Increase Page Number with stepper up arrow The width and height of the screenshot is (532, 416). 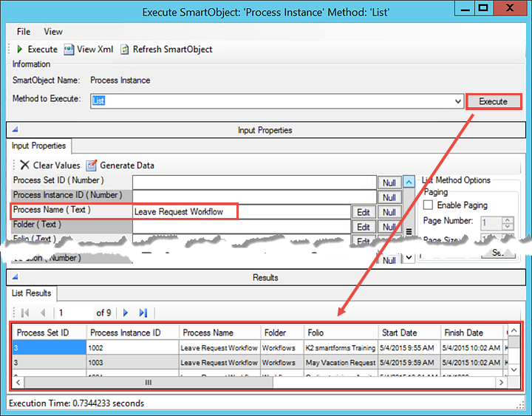508,220
